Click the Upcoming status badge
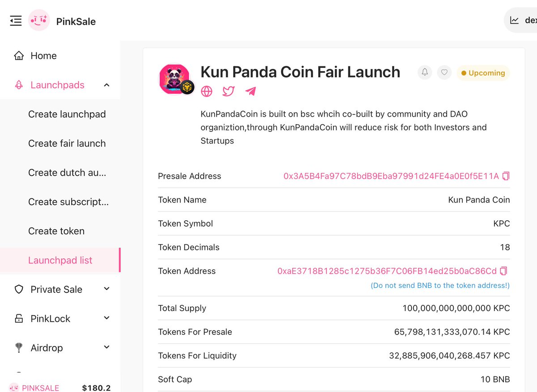Viewport: 537px width, 392px height. [x=483, y=73]
